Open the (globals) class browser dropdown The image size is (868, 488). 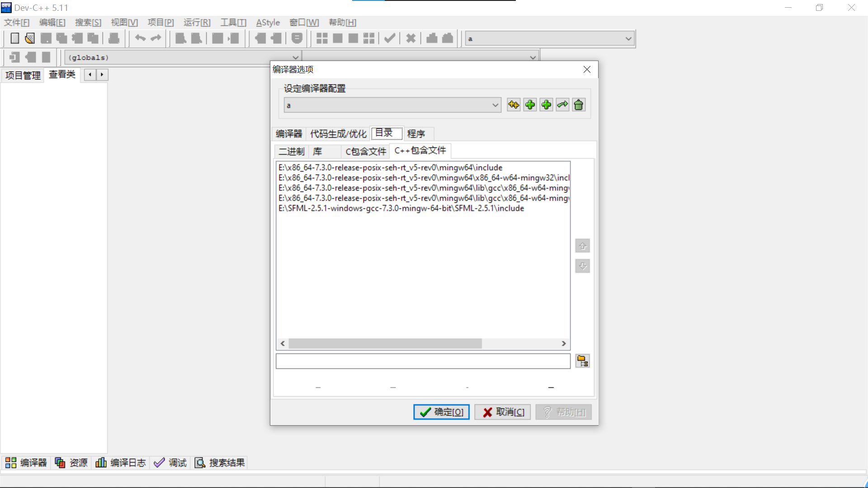coord(295,56)
